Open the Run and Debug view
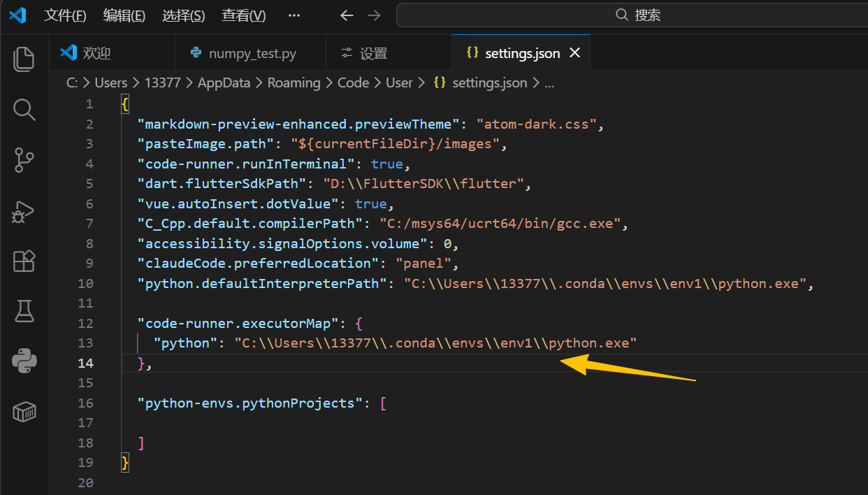This screenshot has width=868, height=495. coord(24,211)
